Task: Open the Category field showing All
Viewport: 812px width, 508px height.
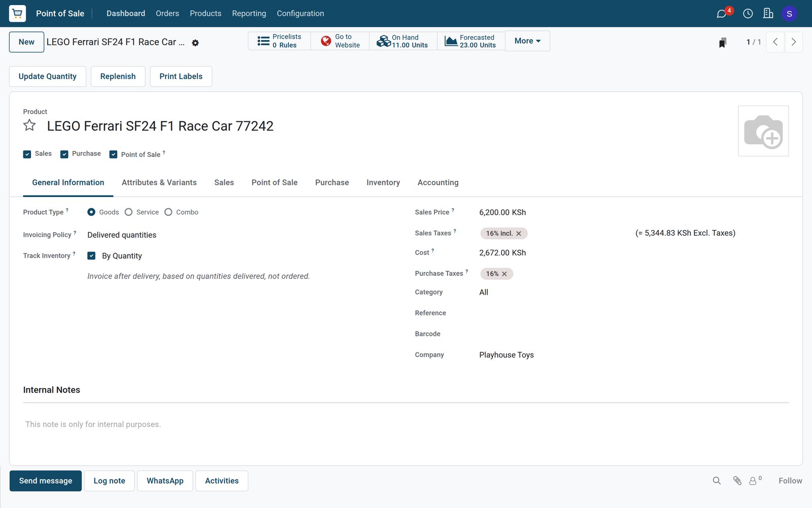Action: click(484, 292)
